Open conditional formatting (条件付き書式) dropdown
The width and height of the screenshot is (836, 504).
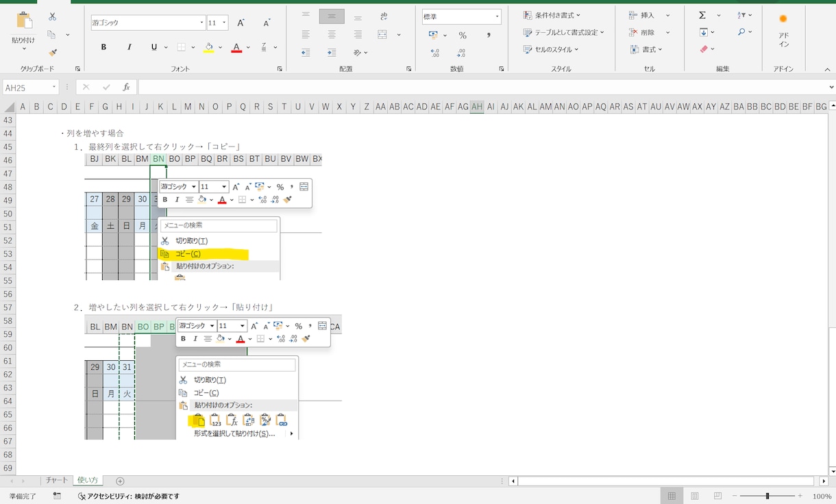[x=552, y=15]
